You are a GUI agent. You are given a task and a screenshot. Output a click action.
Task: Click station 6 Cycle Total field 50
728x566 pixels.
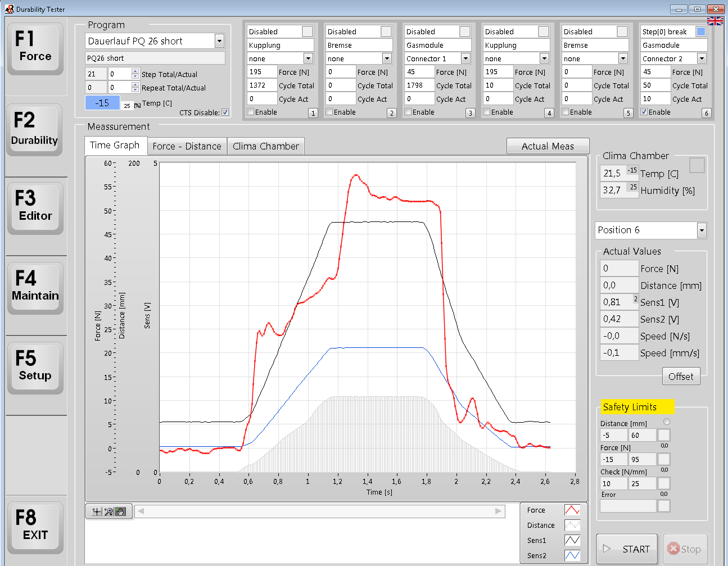coord(655,85)
